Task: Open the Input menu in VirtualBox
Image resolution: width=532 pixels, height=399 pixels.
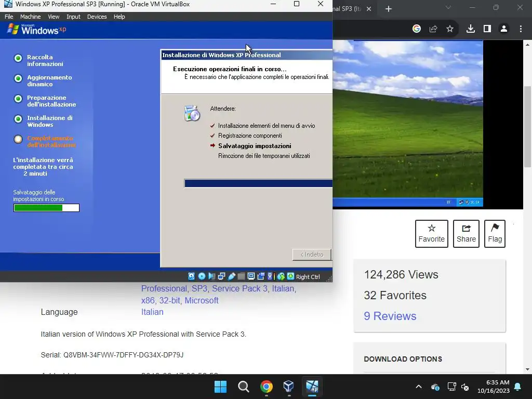Action: (73, 17)
